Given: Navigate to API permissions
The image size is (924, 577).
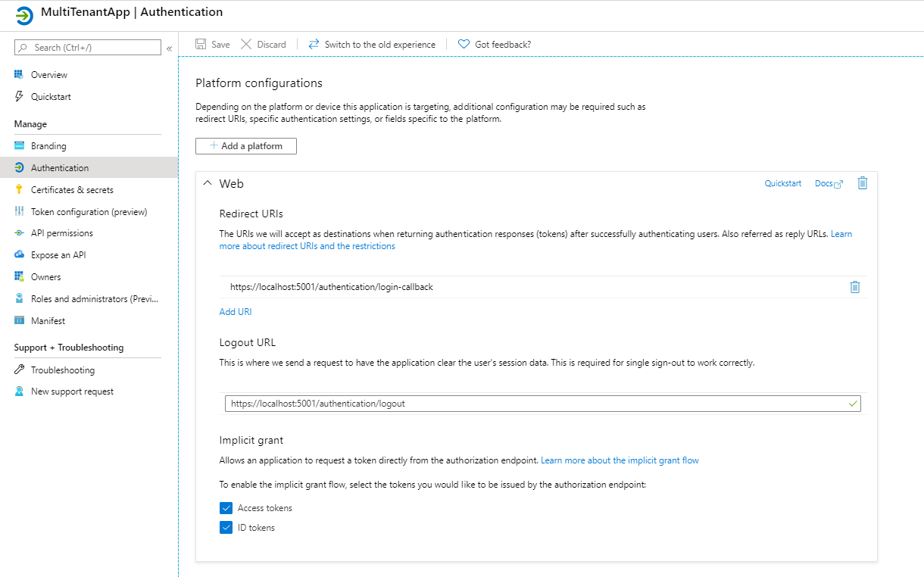Looking at the screenshot, I should 62,233.
